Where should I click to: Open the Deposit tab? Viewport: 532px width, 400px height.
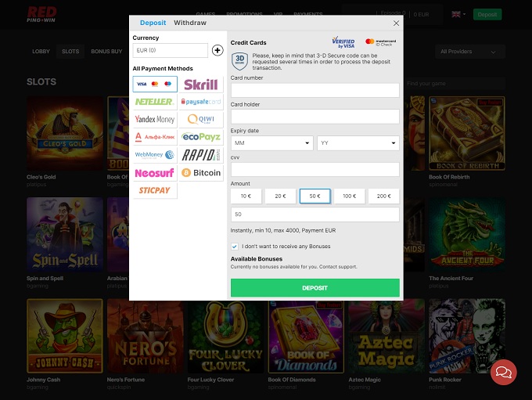(x=153, y=23)
